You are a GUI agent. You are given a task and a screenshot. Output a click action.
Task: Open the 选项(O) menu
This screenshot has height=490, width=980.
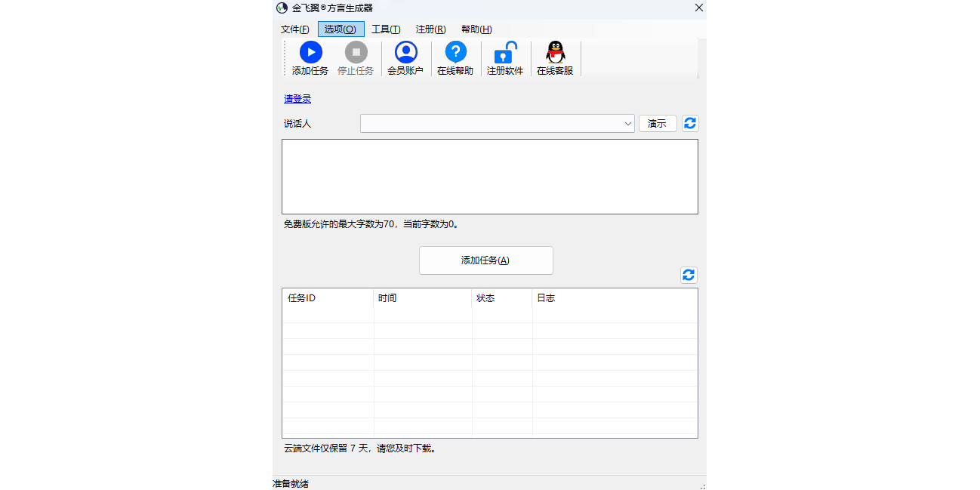341,29
